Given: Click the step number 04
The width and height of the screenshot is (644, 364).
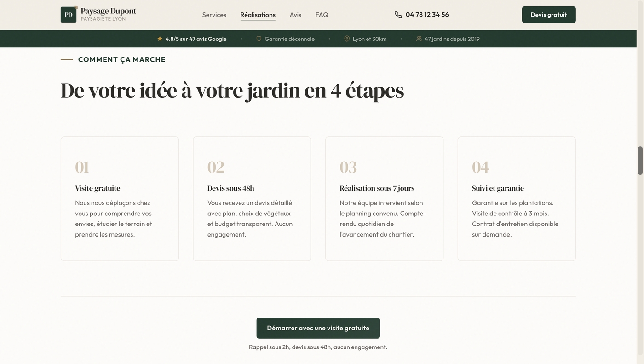Looking at the screenshot, I should point(481,167).
